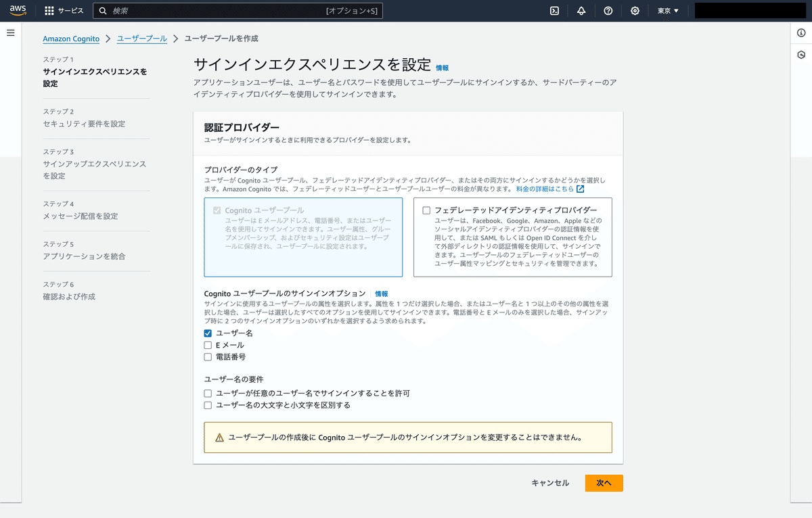Click the ユーザープールを作成 breadcrumb text
This screenshot has height=518, width=812.
[221, 39]
